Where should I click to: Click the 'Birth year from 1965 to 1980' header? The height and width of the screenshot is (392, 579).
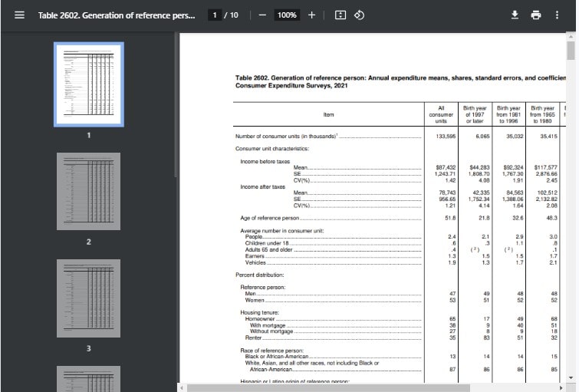pos(542,114)
